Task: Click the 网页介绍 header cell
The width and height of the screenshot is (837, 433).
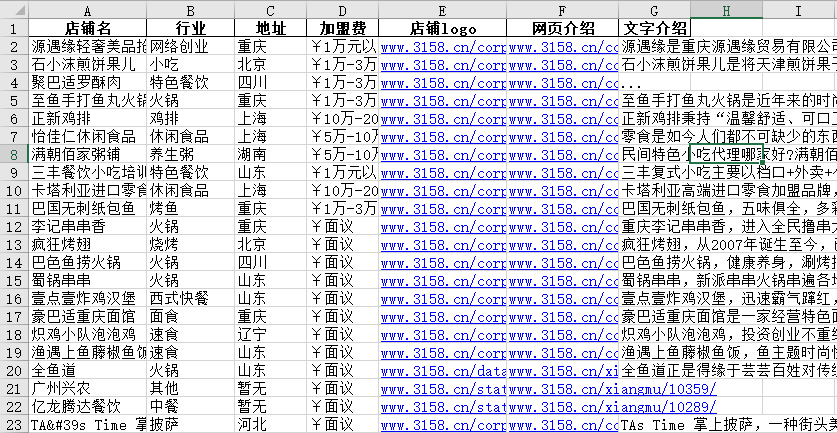Action: pos(563,27)
